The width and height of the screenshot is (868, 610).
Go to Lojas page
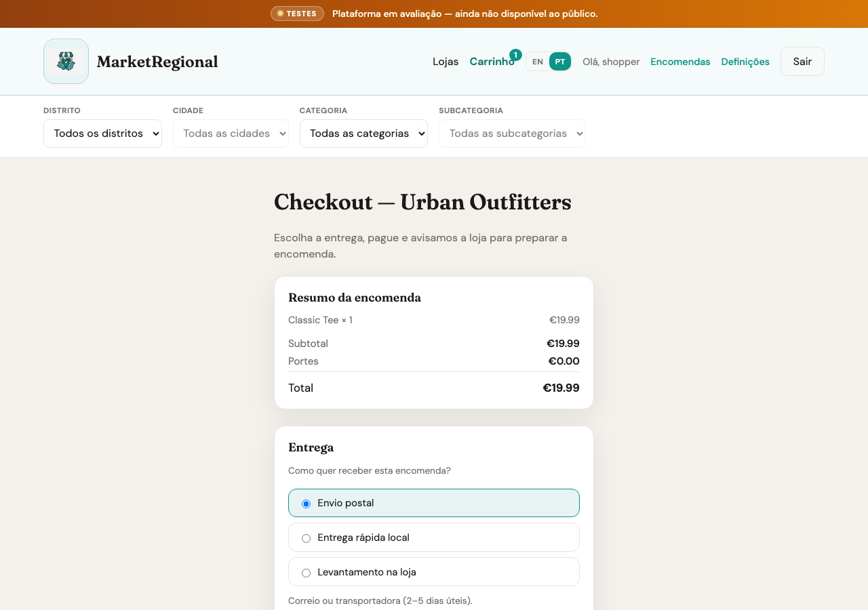point(446,62)
